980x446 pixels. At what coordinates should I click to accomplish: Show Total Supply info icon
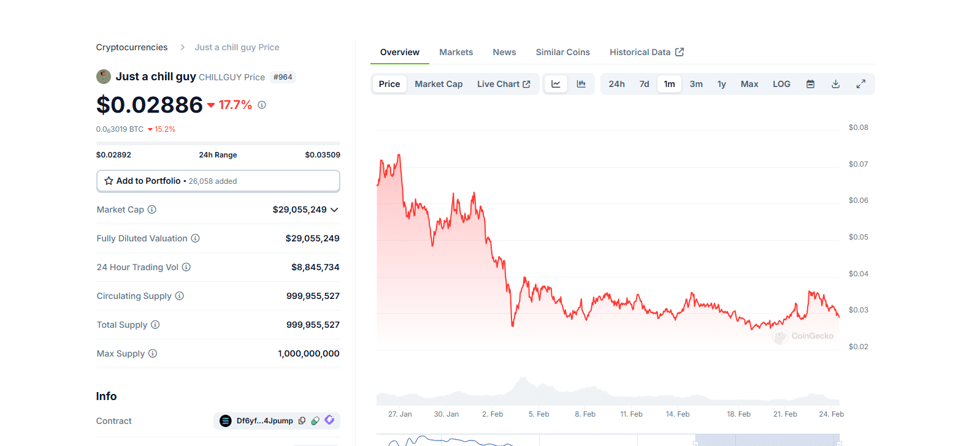point(155,325)
